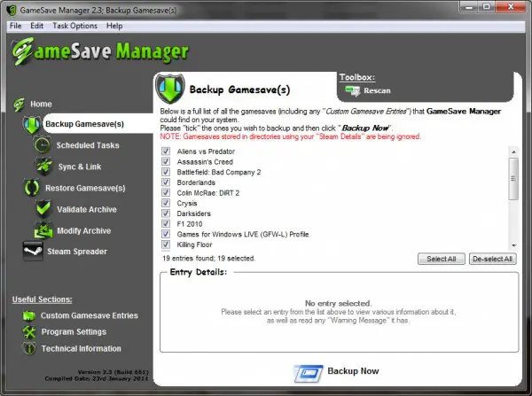This screenshot has height=396, width=532.
Task: Click the Modify Archive icon
Action: 43,230
